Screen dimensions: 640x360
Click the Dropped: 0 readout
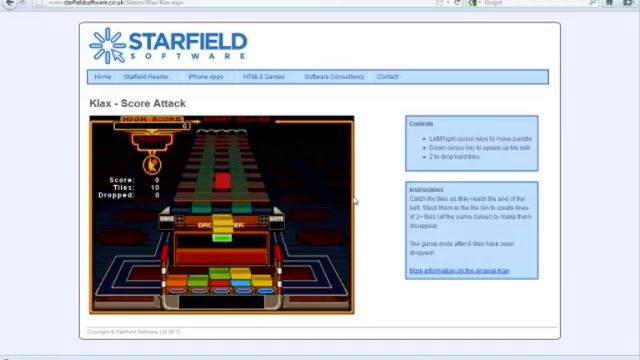pyautogui.click(x=129, y=195)
